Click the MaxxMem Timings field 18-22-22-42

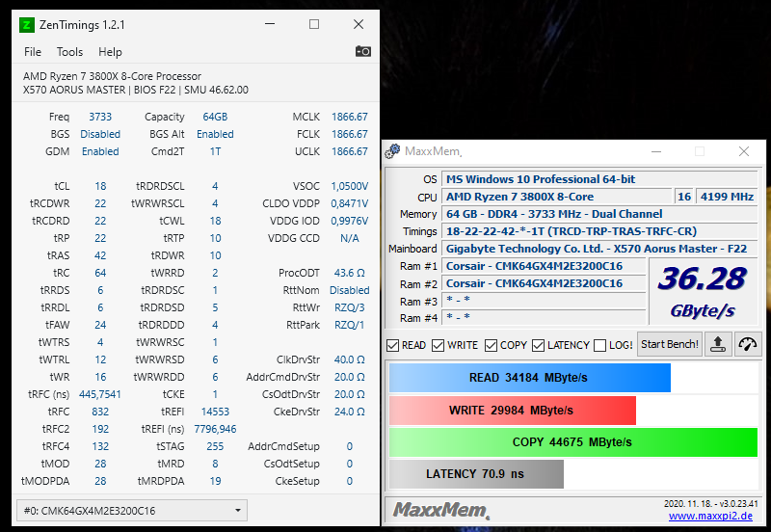(599, 231)
